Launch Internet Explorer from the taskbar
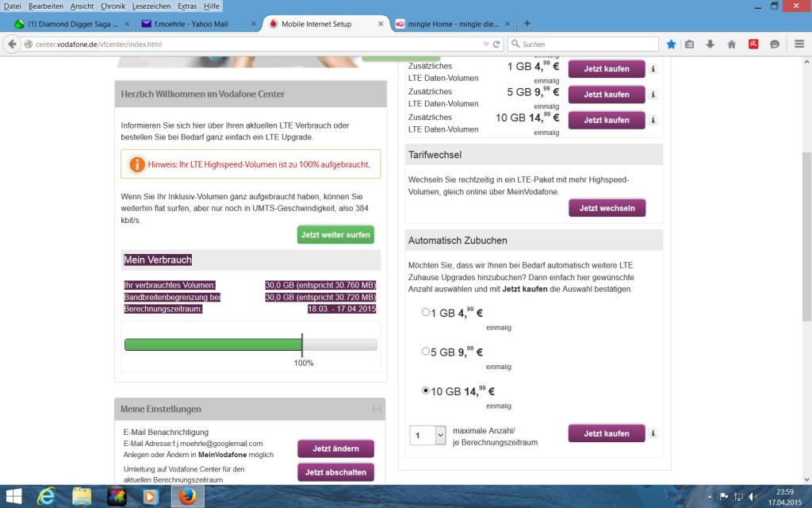The width and height of the screenshot is (812, 508). click(46, 497)
